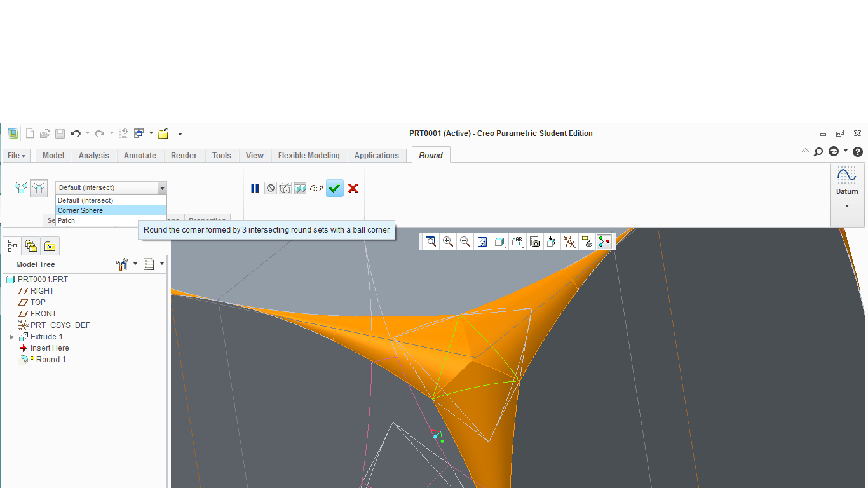
Task: Switch to the Tools ribbon tab
Action: 222,156
